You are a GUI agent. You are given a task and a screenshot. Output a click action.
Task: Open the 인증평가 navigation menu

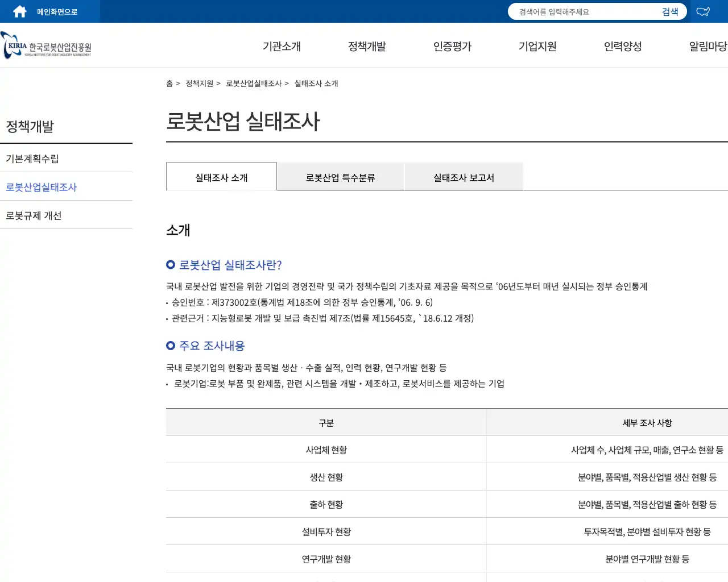click(x=452, y=47)
